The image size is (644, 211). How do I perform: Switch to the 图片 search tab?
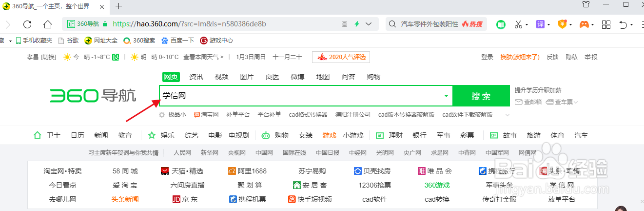point(247,77)
